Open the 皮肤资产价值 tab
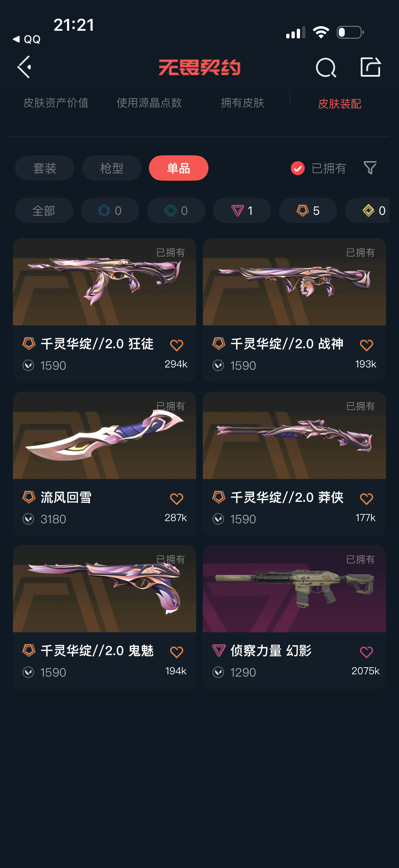This screenshot has width=399, height=868. 56,103
